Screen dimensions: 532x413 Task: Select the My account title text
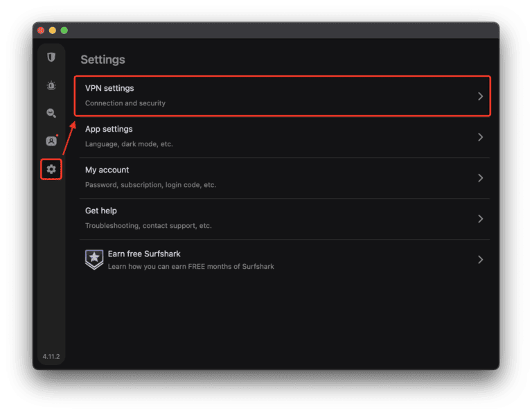tap(107, 170)
